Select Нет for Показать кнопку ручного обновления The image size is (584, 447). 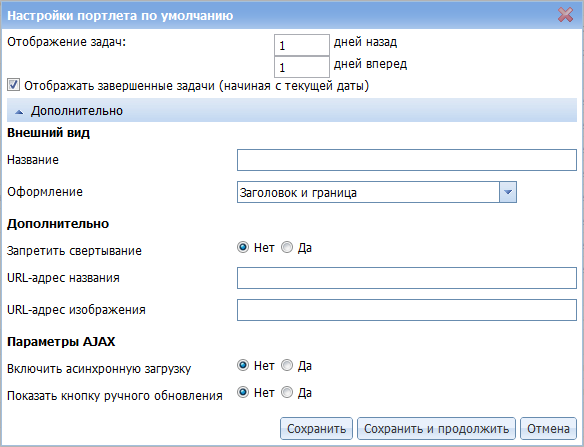(x=243, y=392)
